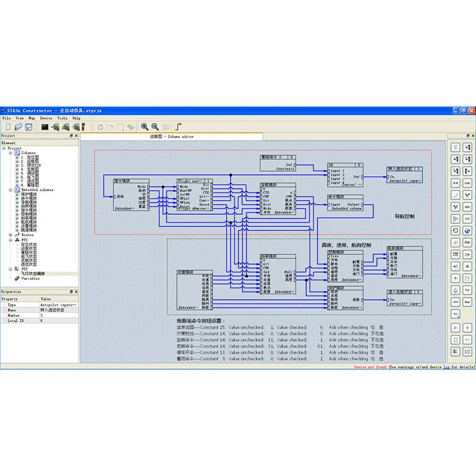Toggle the grid display toolbar button
476x476 pixels.
click(165, 127)
